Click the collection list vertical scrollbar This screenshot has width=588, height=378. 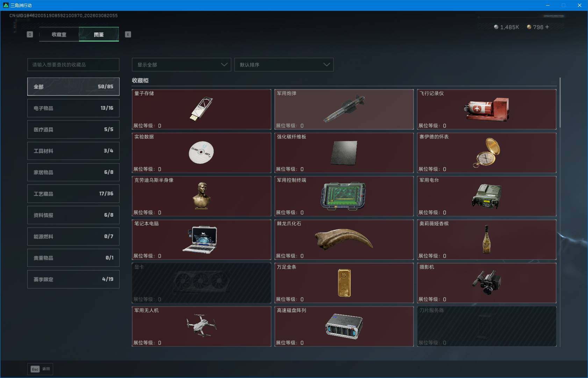(560, 103)
